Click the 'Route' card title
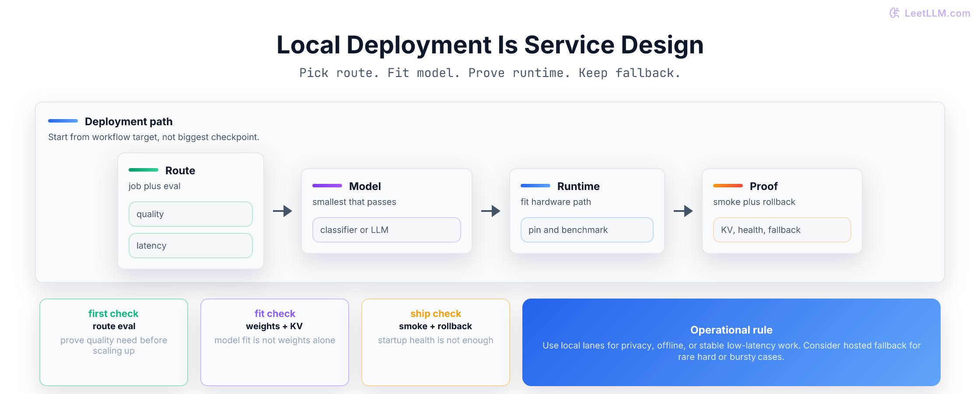 pos(180,171)
